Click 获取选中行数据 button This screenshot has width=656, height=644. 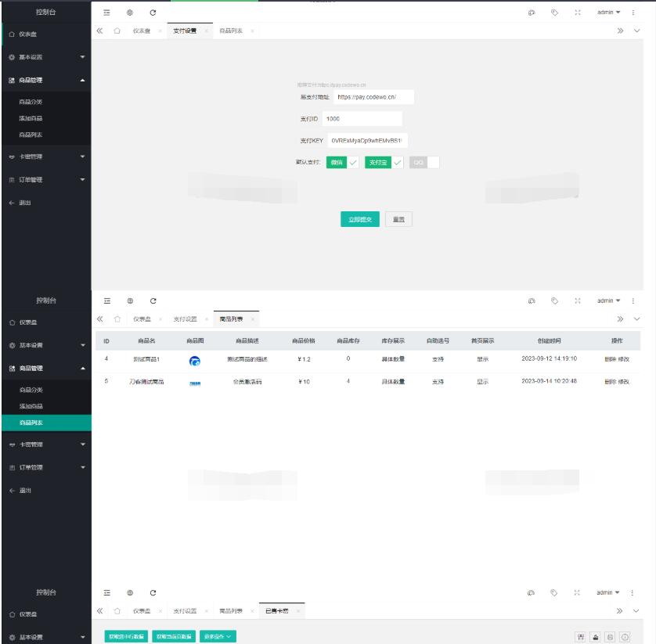[x=126, y=637]
